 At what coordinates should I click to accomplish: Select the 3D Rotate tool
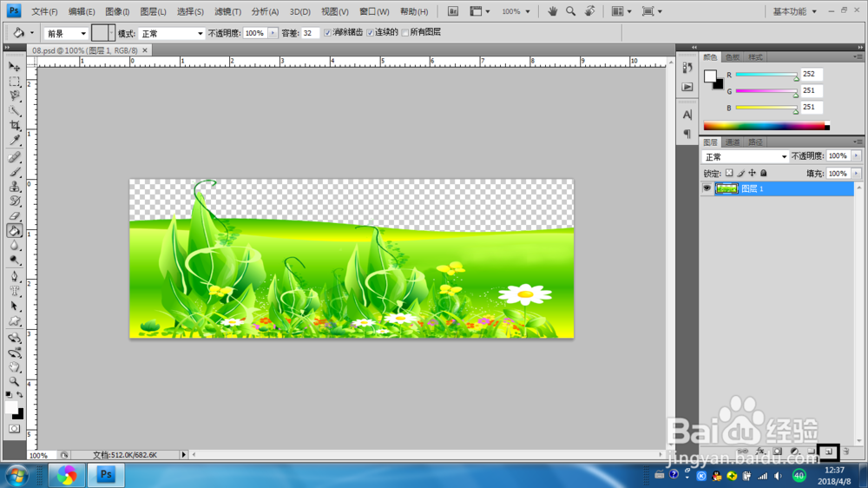15,337
